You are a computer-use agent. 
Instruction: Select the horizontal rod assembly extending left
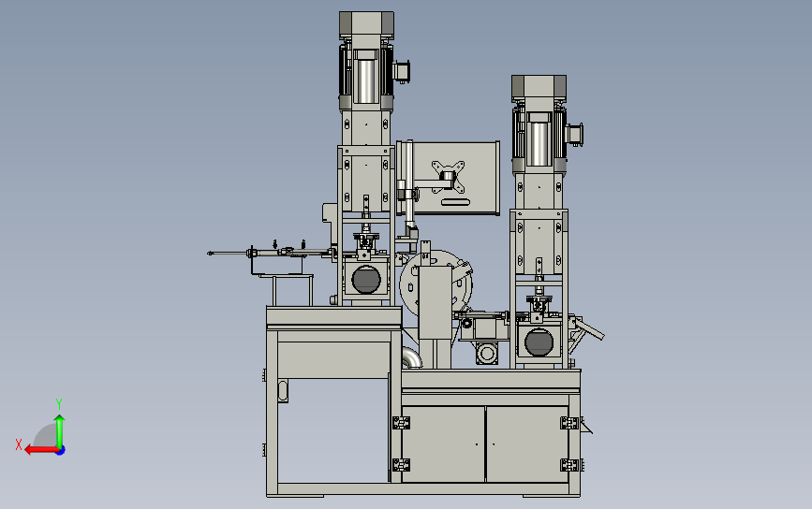(x=270, y=253)
